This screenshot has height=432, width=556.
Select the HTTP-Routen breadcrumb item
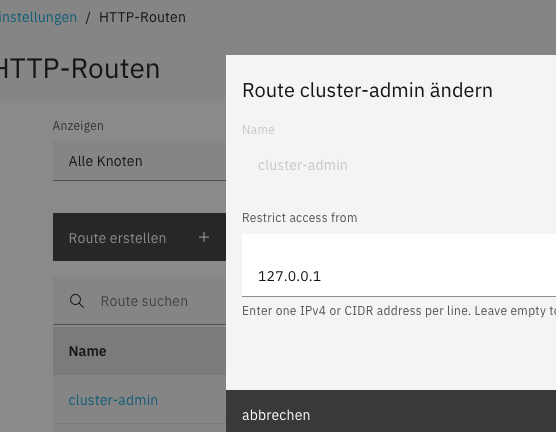tap(142, 17)
